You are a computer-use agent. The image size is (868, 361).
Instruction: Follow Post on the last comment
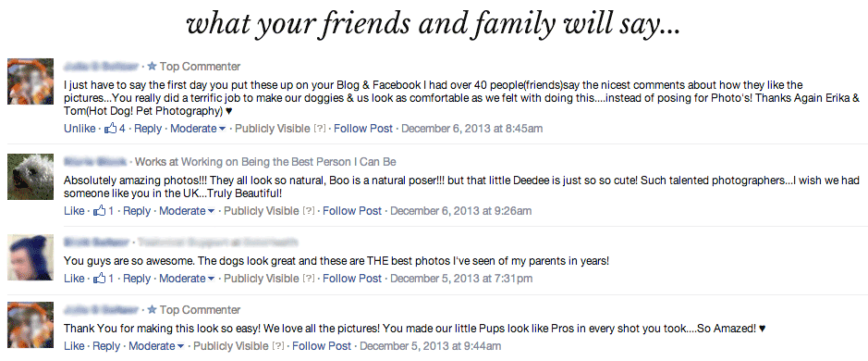322,346
